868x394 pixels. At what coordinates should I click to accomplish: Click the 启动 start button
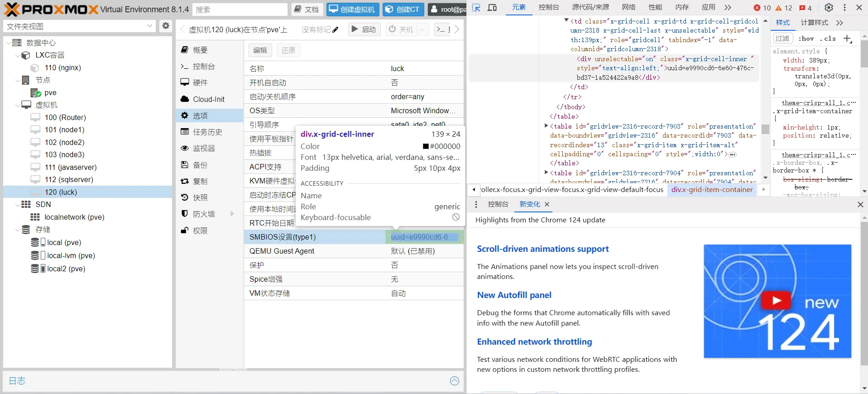[x=364, y=29]
